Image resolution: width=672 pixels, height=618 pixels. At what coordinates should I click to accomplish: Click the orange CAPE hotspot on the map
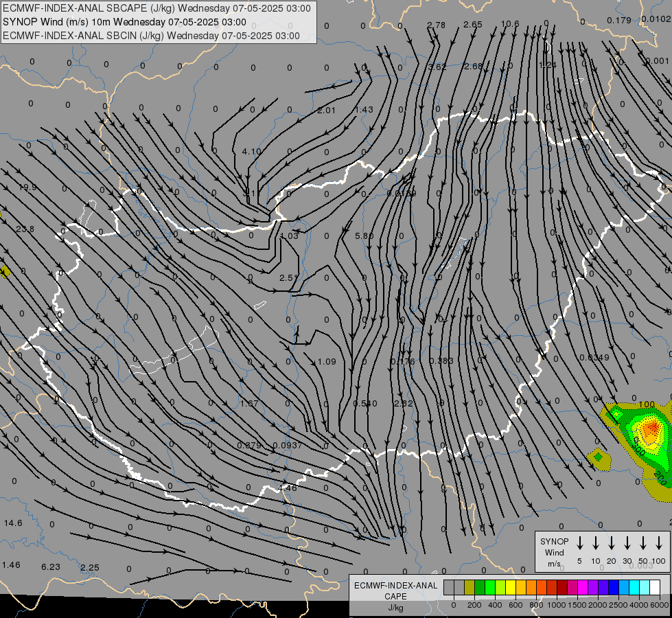coord(652,429)
